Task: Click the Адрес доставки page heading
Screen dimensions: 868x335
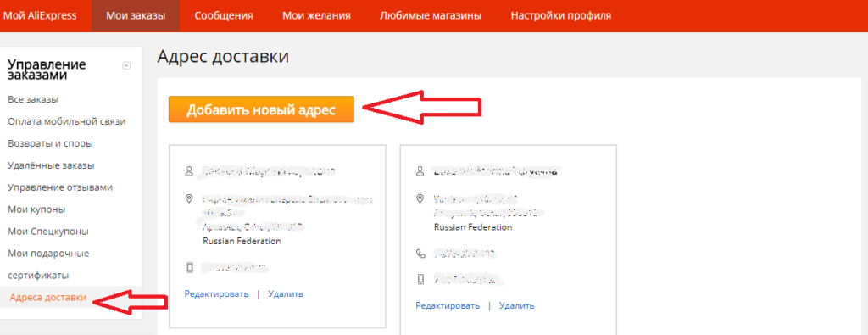Action: click(x=223, y=57)
